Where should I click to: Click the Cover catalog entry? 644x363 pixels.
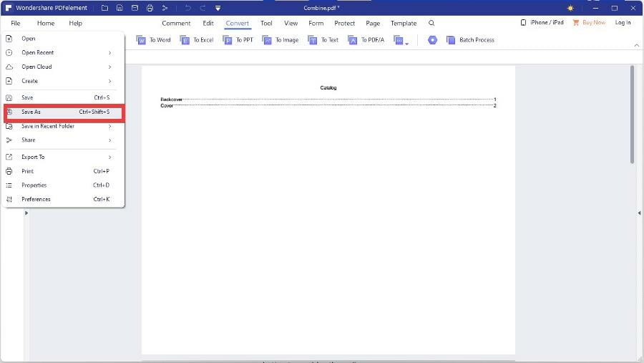point(328,106)
